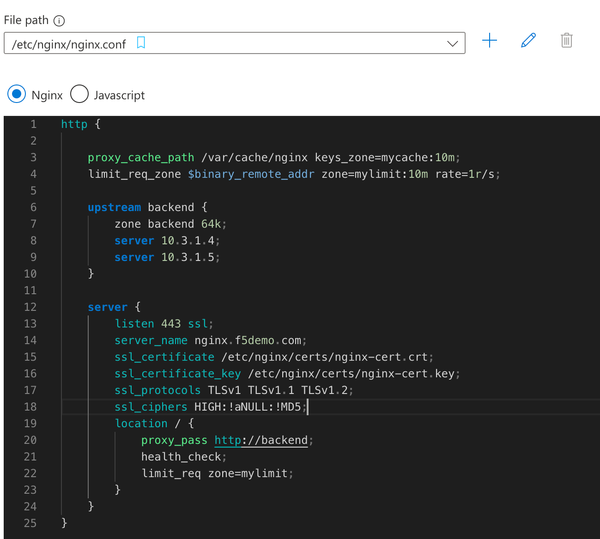
Task: Click line number 1 in the gutter
Action: point(33,124)
